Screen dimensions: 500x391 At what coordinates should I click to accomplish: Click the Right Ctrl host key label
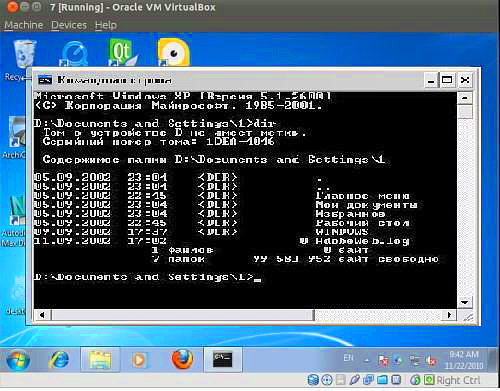(x=458, y=380)
